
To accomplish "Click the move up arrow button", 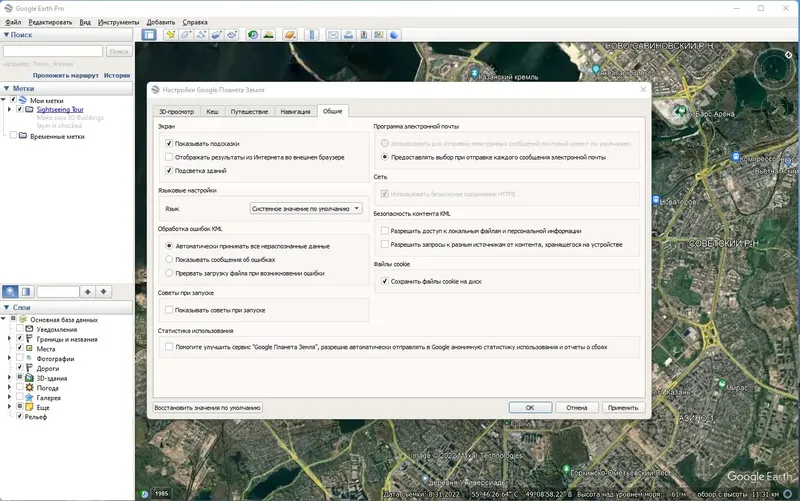I will coord(88,291).
